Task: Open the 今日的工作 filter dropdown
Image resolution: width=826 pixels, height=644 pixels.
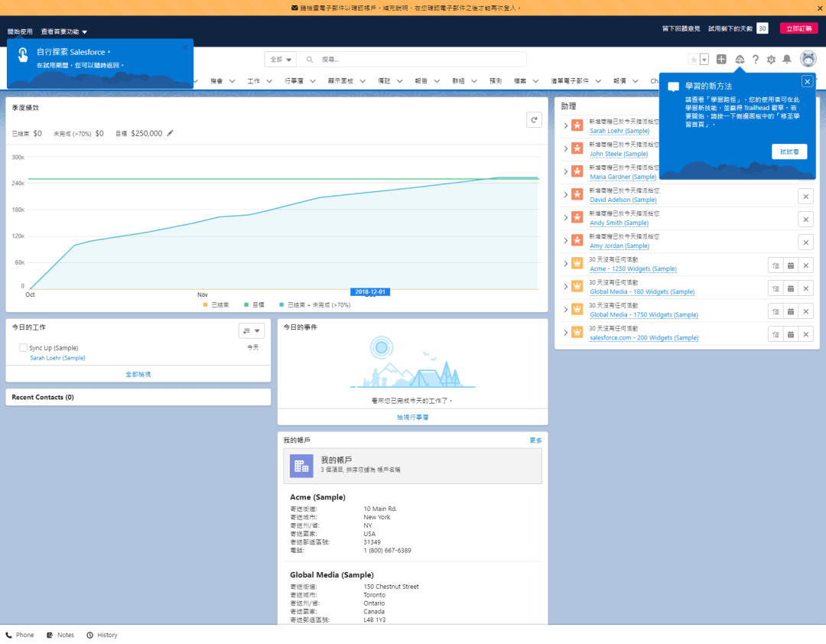Action: pyautogui.click(x=252, y=331)
